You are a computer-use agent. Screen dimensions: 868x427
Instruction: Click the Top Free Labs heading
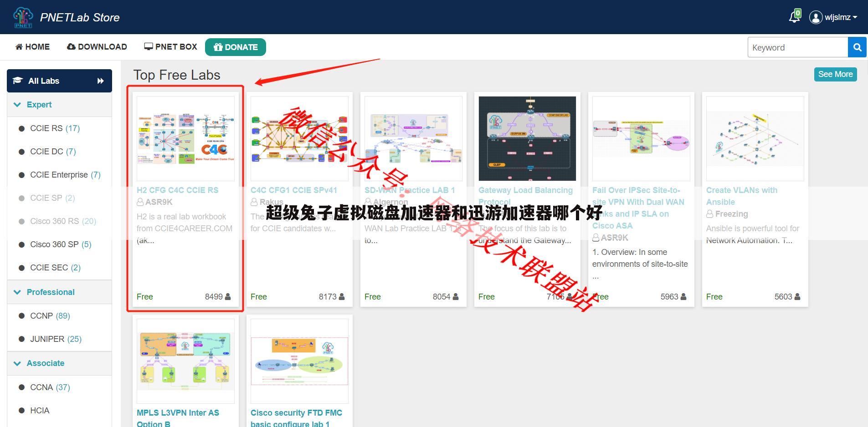(x=177, y=75)
